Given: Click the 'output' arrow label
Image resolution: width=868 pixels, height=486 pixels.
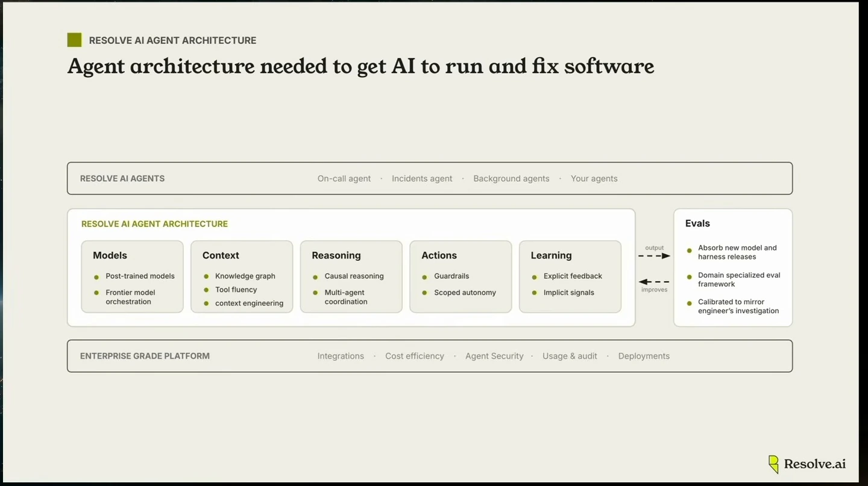Looking at the screenshot, I should (654, 248).
